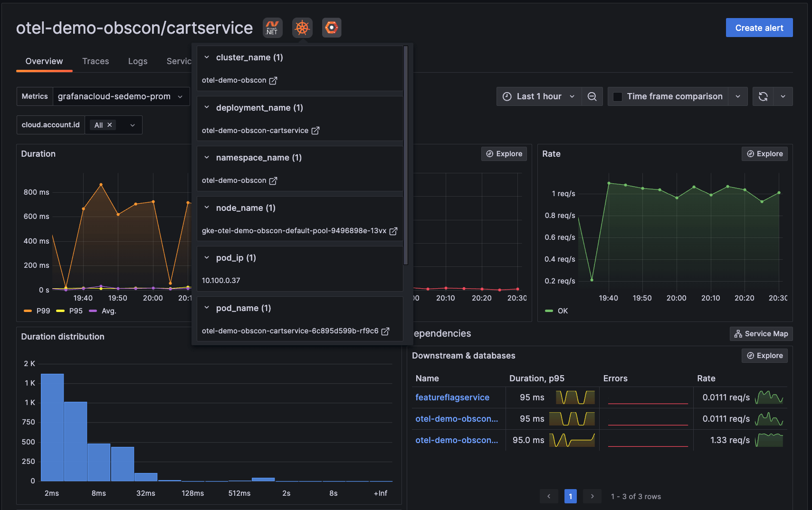This screenshot has width=812, height=510.
Task: Click the zoom out time range magnifier icon
Action: point(592,96)
